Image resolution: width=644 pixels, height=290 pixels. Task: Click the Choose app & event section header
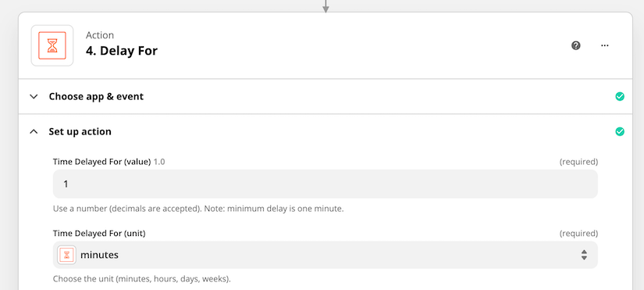(326, 97)
